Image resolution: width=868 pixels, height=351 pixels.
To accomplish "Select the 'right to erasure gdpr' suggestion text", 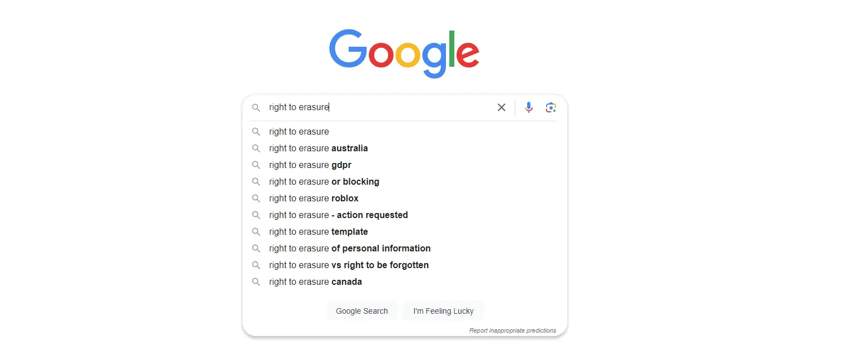I will tap(310, 165).
